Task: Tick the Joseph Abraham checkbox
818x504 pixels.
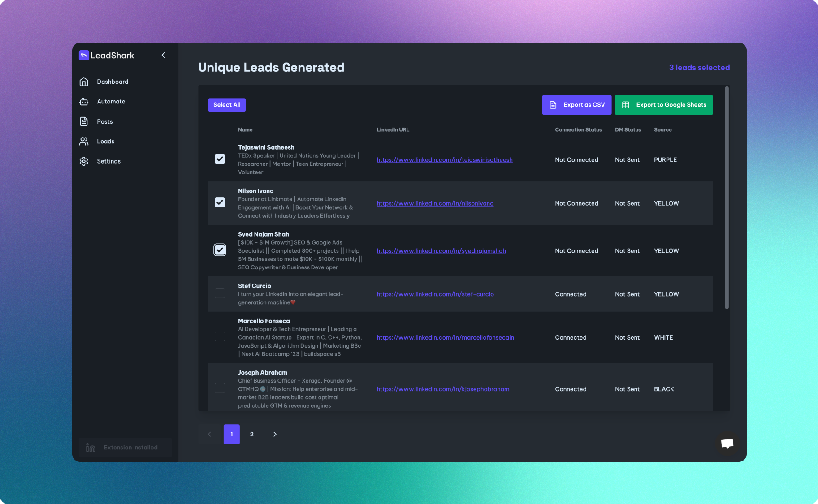Action: [220, 388]
